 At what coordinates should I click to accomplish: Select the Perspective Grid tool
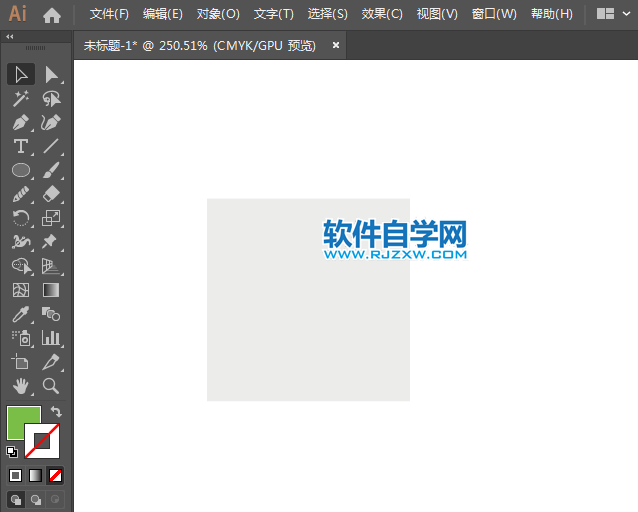pos(51,266)
